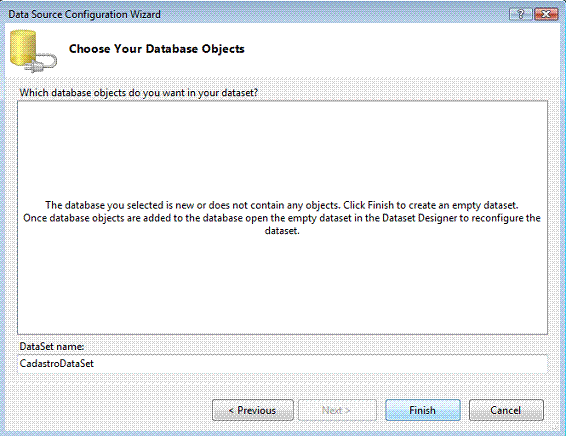The height and width of the screenshot is (436, 566).
Task: Select the Choose Your Database Objects heading
Action: 157,49
